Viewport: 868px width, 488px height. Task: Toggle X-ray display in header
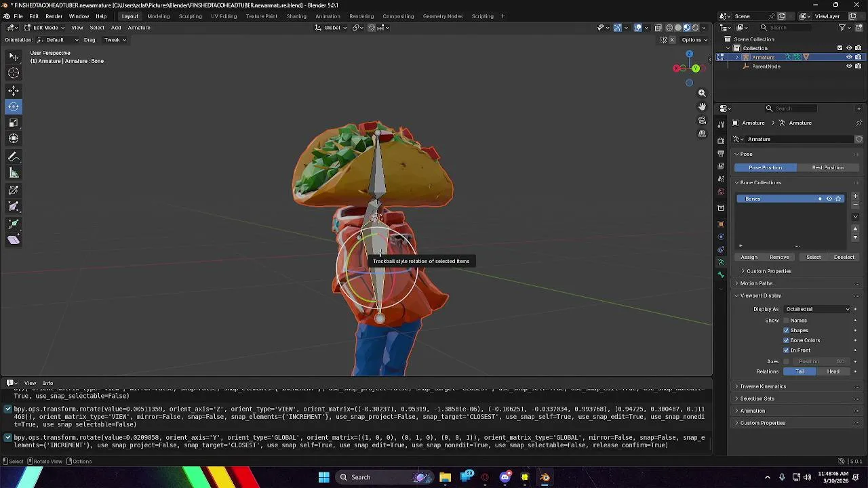[x=658, y=28]
